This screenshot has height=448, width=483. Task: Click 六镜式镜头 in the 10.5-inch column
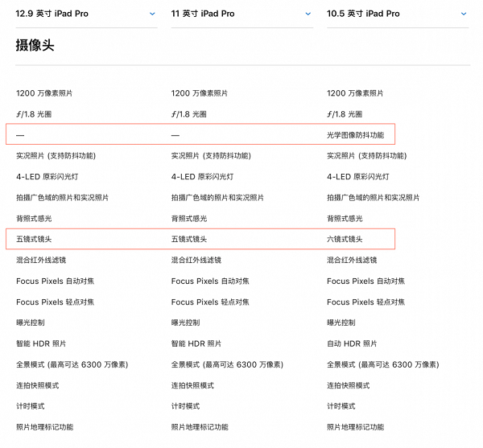[x=345, y=240]
